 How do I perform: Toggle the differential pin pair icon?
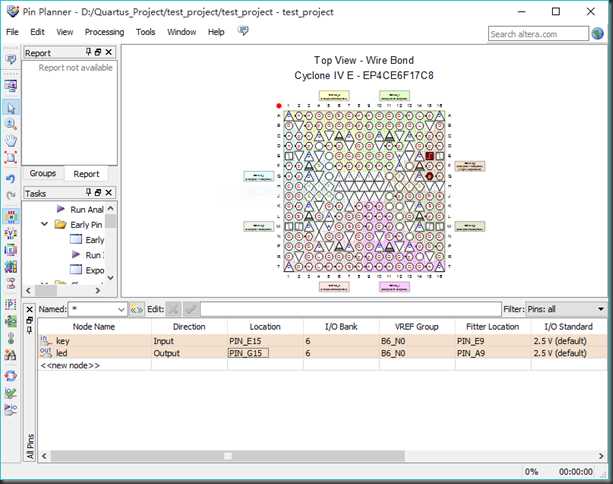[11, 267]
